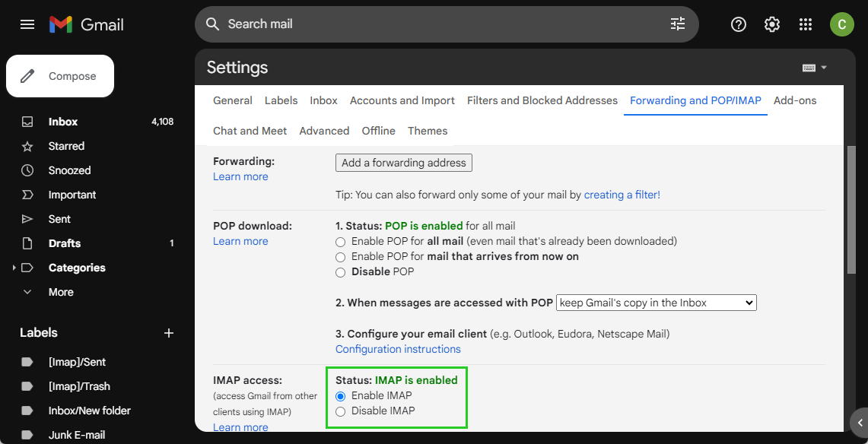
Task: Click the settings page vertical scrollbar
Action: click(x=851, y=209)
